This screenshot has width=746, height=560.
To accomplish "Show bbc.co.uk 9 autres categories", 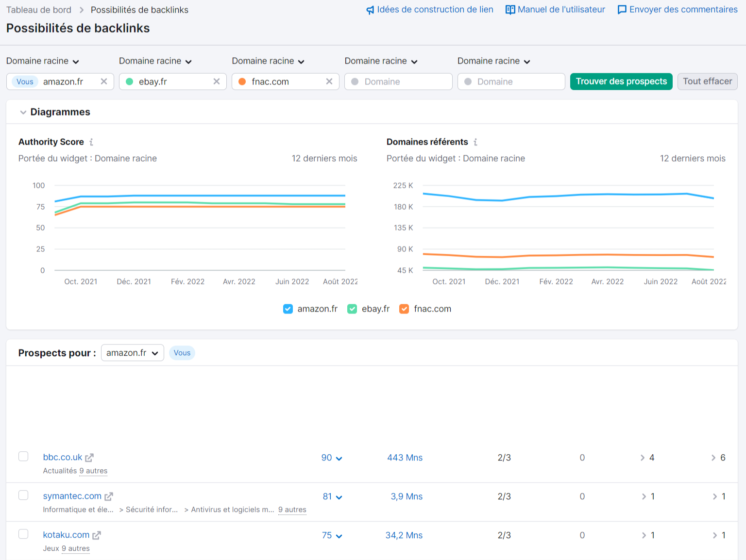I will click(93, 471).
